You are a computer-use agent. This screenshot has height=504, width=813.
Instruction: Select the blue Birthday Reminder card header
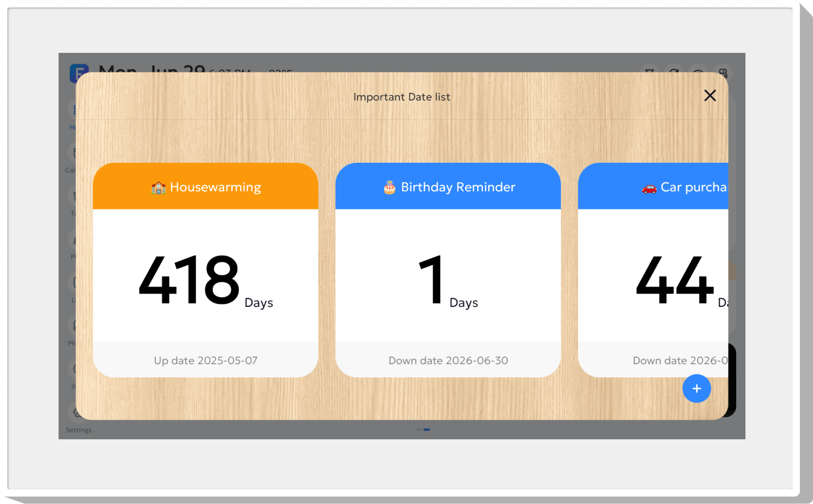pos(448,186)
